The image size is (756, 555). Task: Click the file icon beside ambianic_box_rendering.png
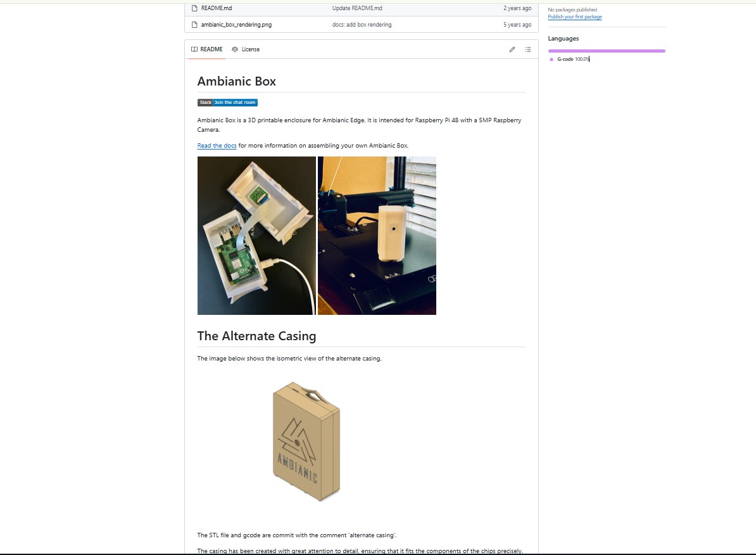(x=195, y=25)
